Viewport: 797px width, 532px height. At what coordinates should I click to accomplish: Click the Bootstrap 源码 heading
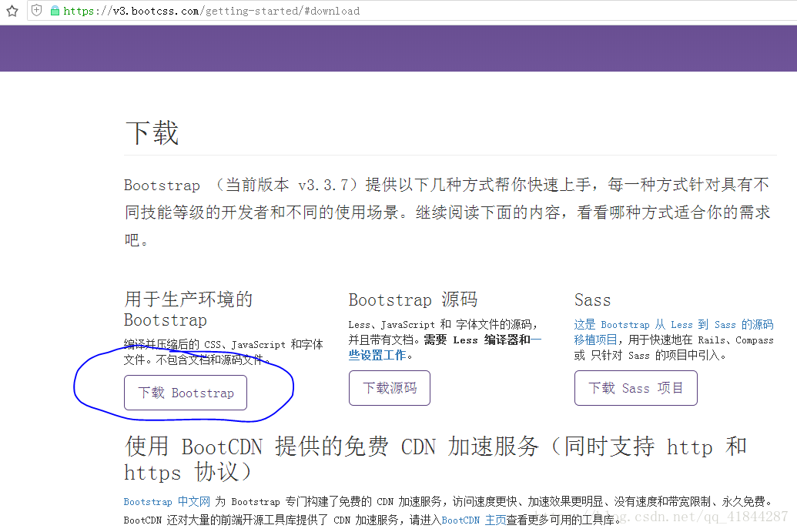click(x=413, y=299)
